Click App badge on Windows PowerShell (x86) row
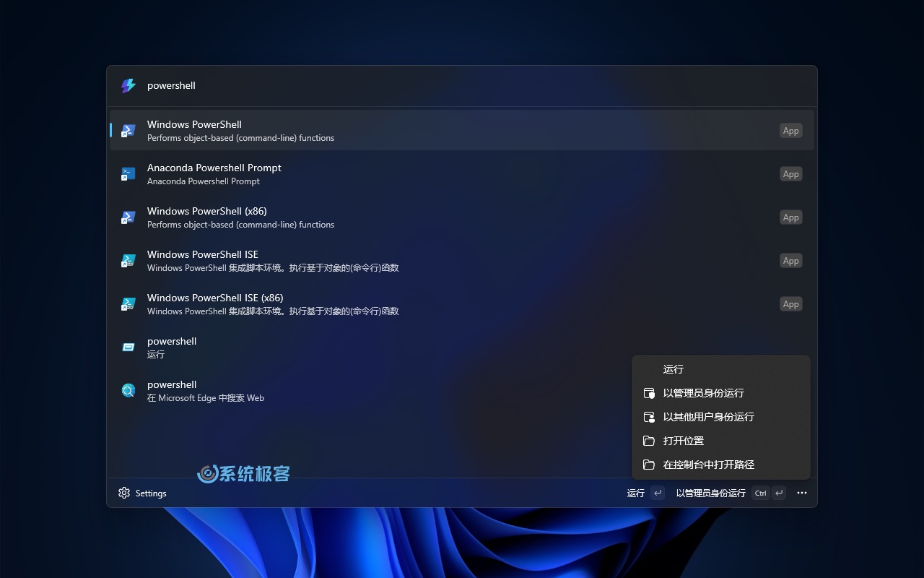924x578 pixels. click(x=791, y=217)
